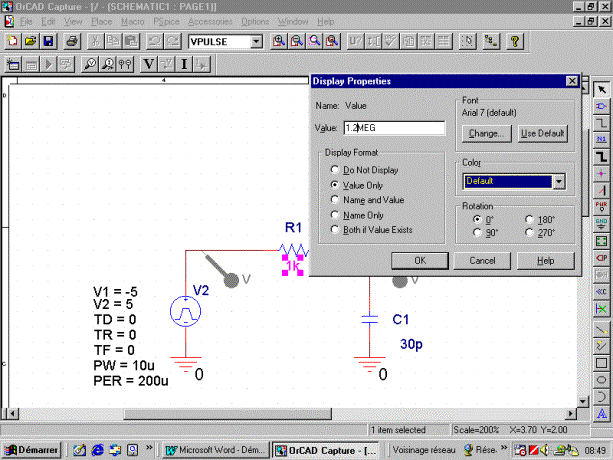Select Place Rectangle tool in palette

pyautogui.click(x=601, y=363)
